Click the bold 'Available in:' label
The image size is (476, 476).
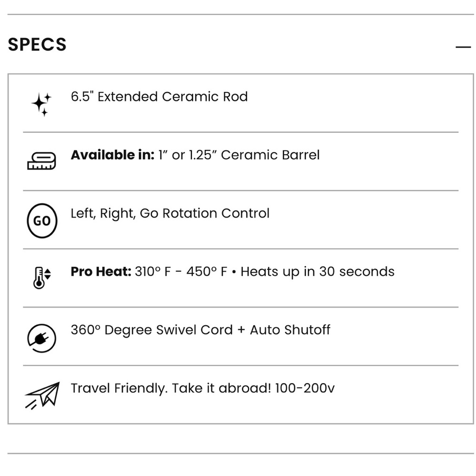tap(113, 155)
